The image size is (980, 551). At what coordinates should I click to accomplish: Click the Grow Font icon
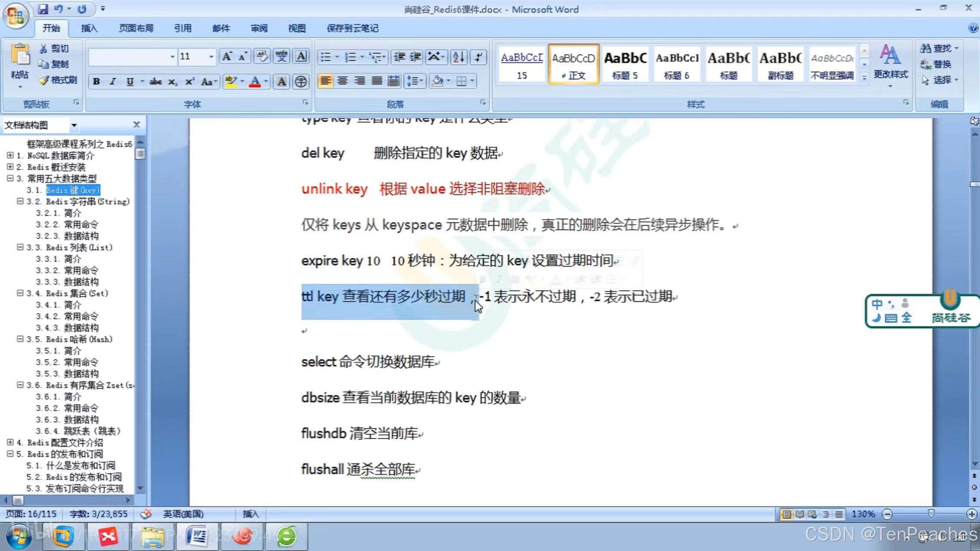click(x=226, y=56)
